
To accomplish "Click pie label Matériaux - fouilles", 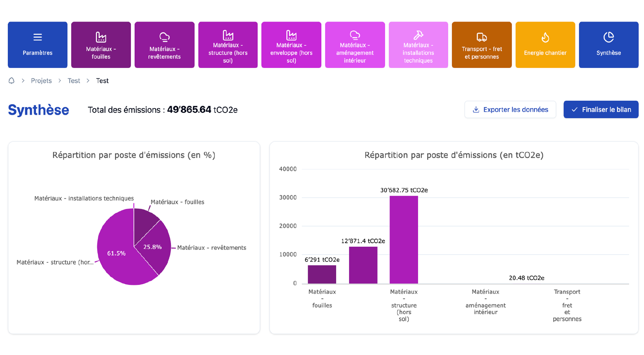I will tap(177, 202).
